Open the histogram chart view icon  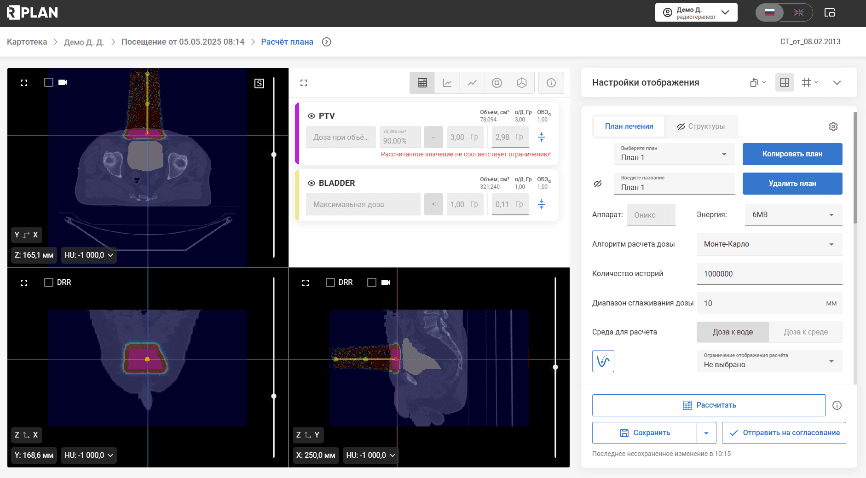click(447, 83)
